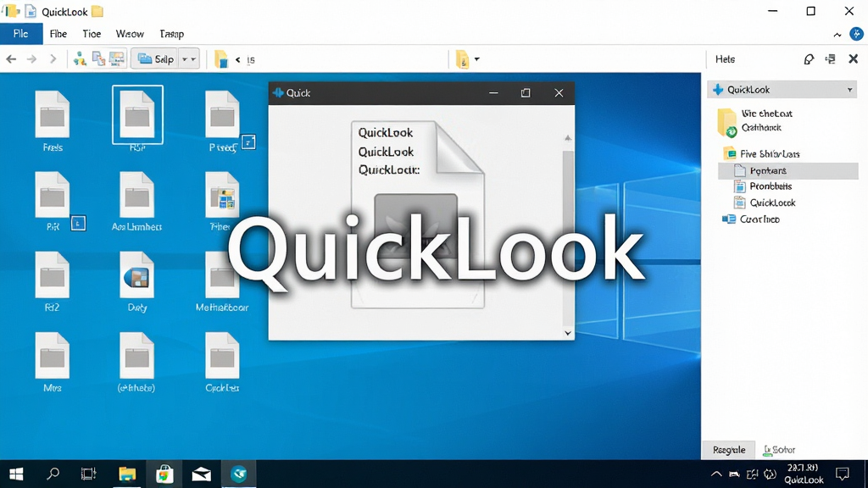This screenshot has width=868, height=488.
Task: Select the Caar Inob tree item
Action: (x=751, y=219)
